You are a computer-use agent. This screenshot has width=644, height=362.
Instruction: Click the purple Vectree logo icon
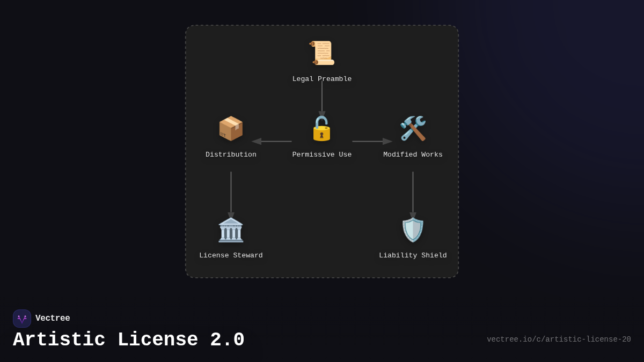[22, 318]
